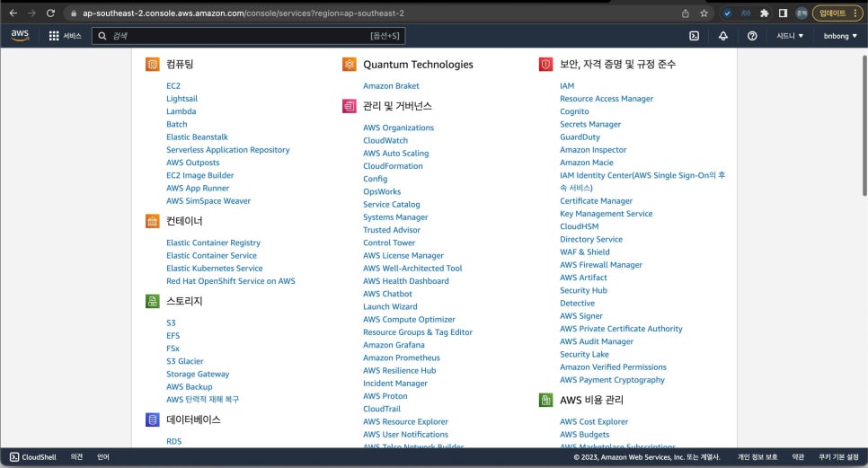Open the Secrets Manager link
The width and height of the screenshot is (868, 468).
point(590,125)
